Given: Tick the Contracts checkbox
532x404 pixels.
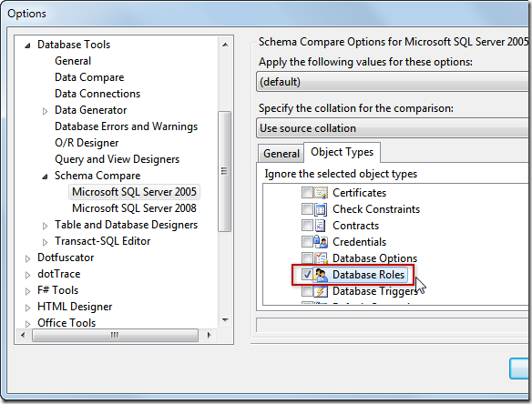Looking at the screenshot, I should click(x=307, y=226).
